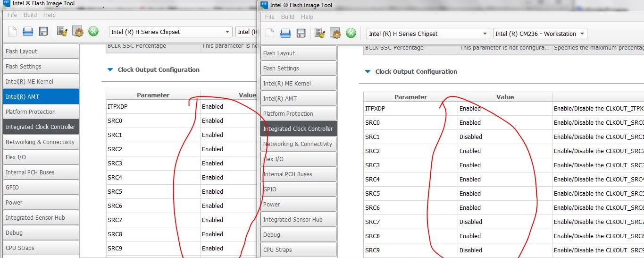Click the New file icon in left window

[12, 32]
